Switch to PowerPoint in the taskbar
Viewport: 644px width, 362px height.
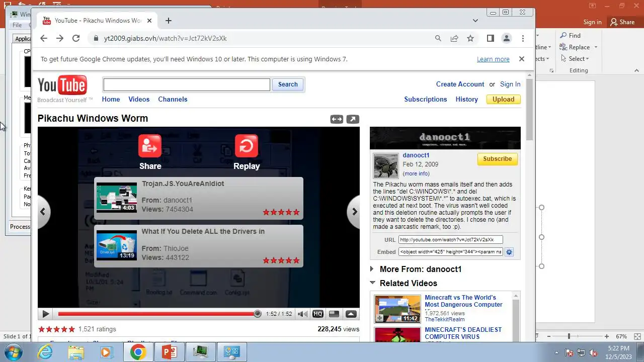170,352
